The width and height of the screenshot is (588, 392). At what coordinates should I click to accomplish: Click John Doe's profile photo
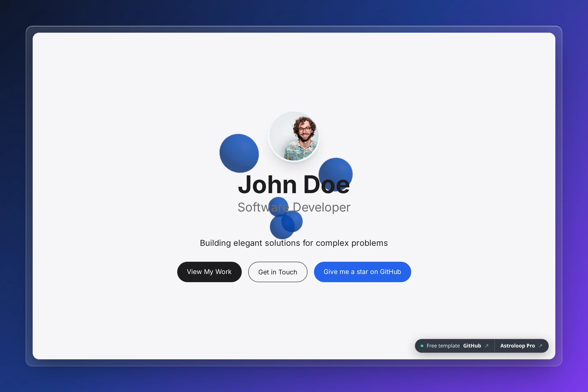(294, 136)
